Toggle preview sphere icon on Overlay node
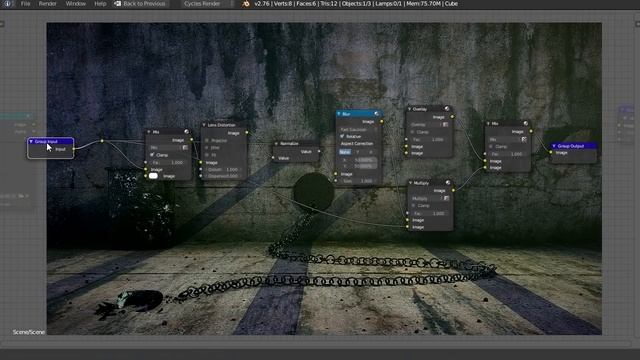640x360 pixels. click(447, 109)
